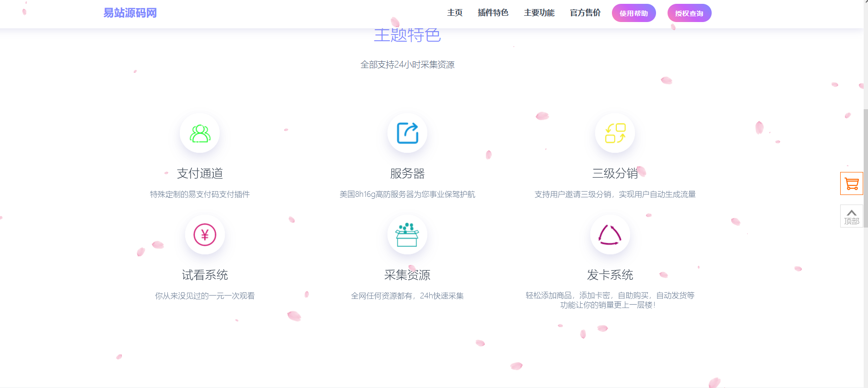This screenshot has width=868, height=388.
Task: Click the 服务器 feature heading
Action: point(408,173)
